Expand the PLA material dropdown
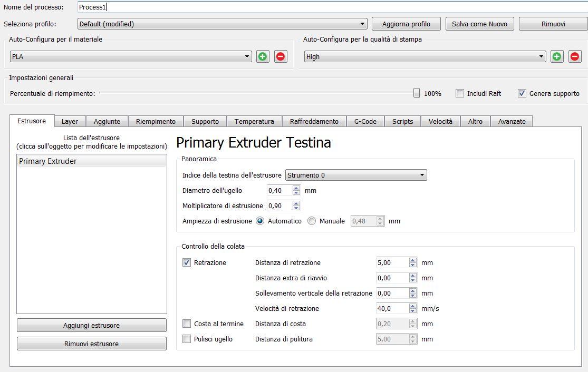The height and width of the screenshot is (372, 588). click(x=131, y=57)
